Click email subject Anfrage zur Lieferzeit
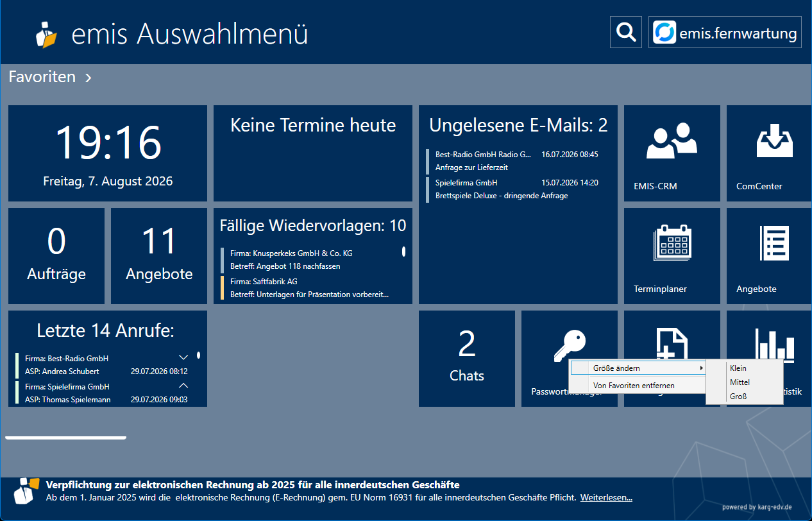Image resolution: width=812 pixels, height=521 pixels. [x=471, y=167]
